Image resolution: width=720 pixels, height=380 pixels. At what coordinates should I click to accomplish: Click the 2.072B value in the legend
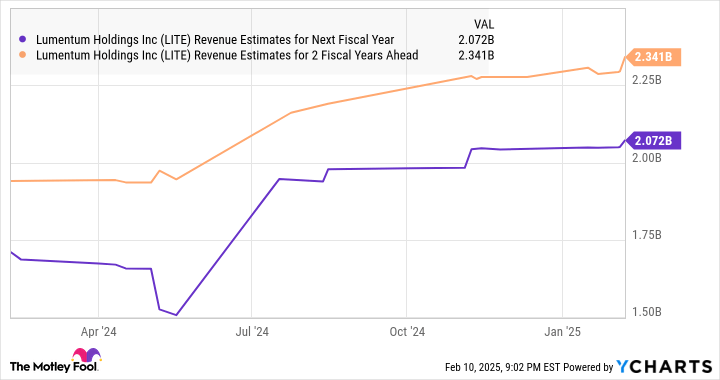click(476, 40)
